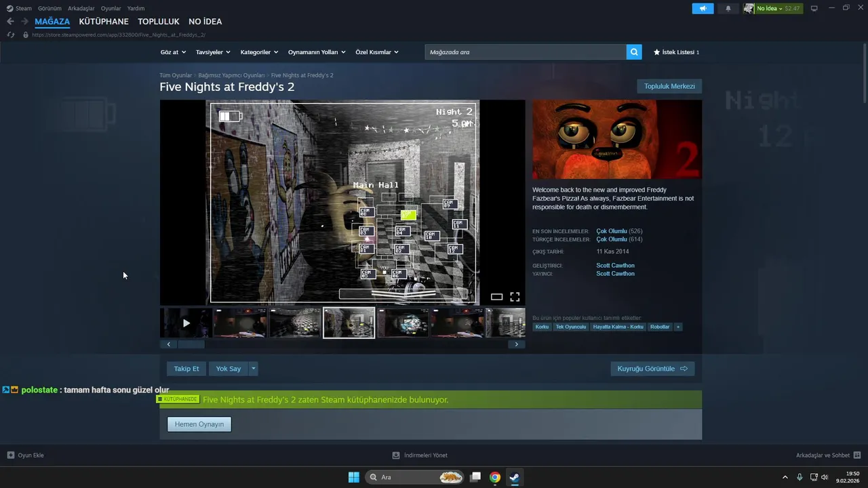Open the No Idea account dropdown
This screenshot has height=488, width=868.
click(x=780, y=8)
